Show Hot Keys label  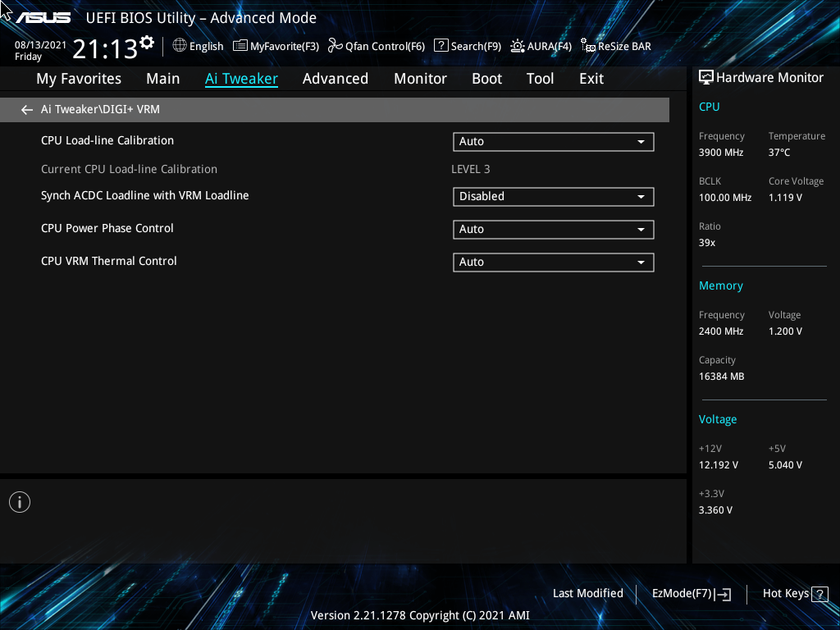tap(785, 594)
